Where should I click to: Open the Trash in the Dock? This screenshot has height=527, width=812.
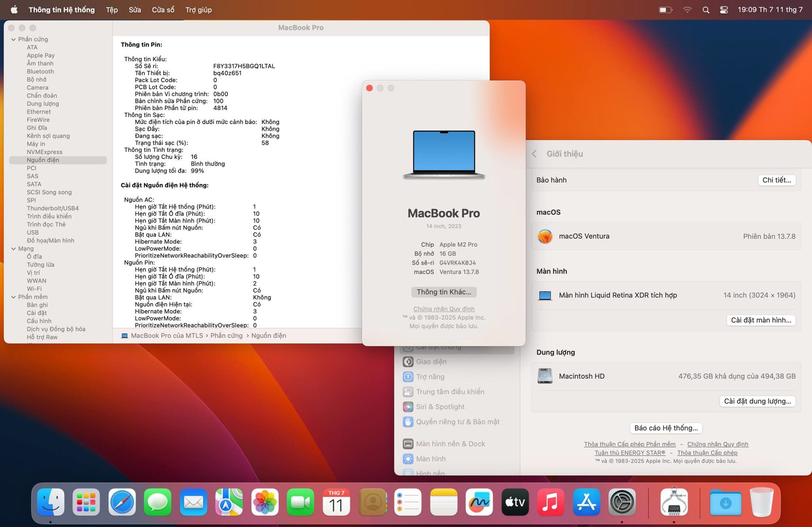[x=762, y=502]
